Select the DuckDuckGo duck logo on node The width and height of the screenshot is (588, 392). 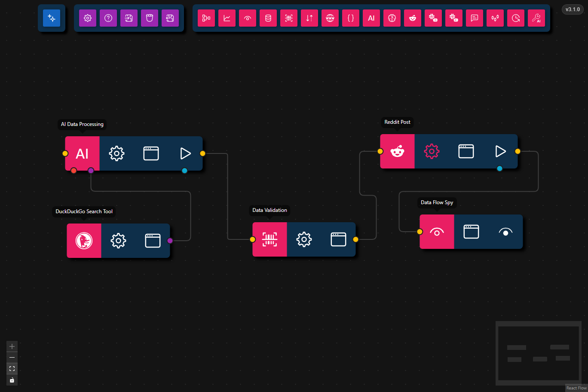pos(84,241)
